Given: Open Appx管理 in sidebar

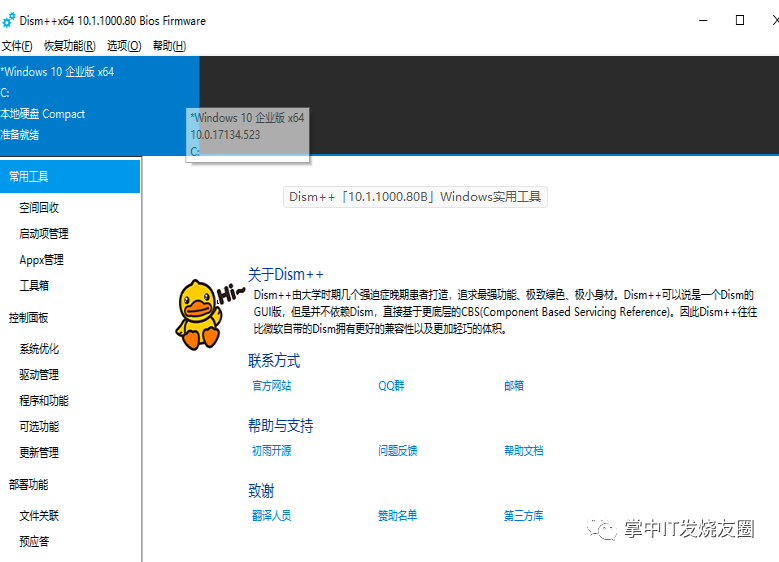Looking at the screenshot, I should [42, 259].
